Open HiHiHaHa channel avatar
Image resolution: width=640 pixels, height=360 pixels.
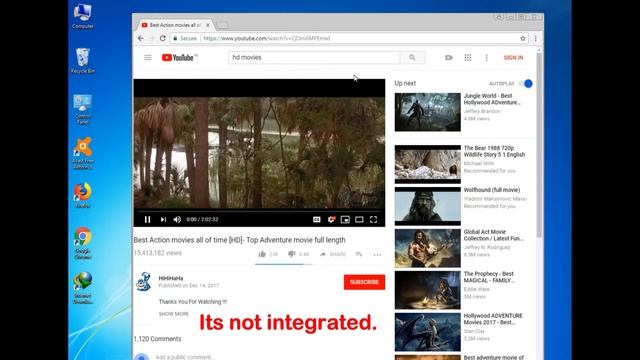point(143,282)
